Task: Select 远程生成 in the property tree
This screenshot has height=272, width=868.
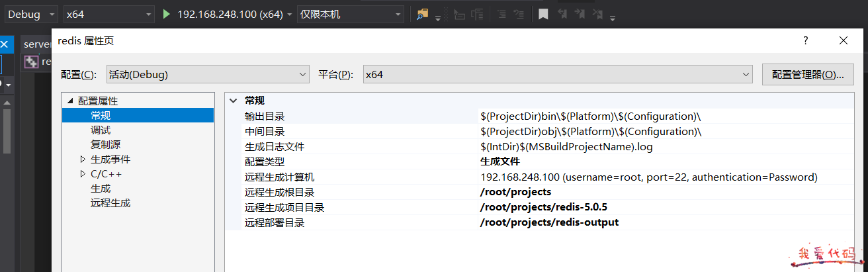Action: point(110,203)
